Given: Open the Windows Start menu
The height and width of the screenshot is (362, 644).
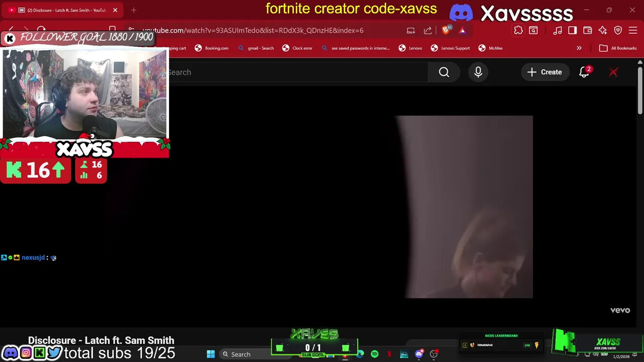Looking at the screenshot, I should pos(211,354).
